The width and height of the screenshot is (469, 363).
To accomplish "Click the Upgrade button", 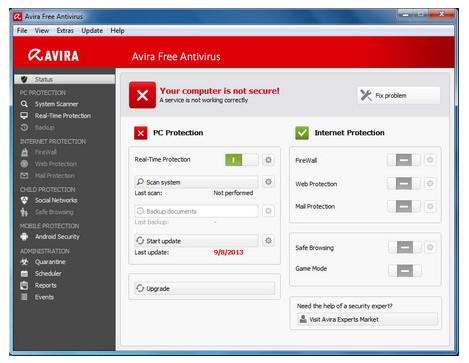I will coord(205,288).
